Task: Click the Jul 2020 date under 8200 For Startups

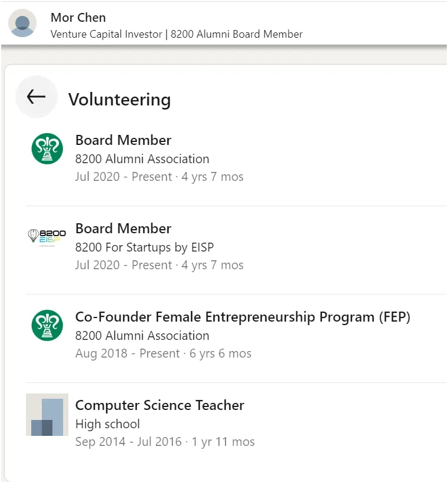Action: click(x=97, y=265)
